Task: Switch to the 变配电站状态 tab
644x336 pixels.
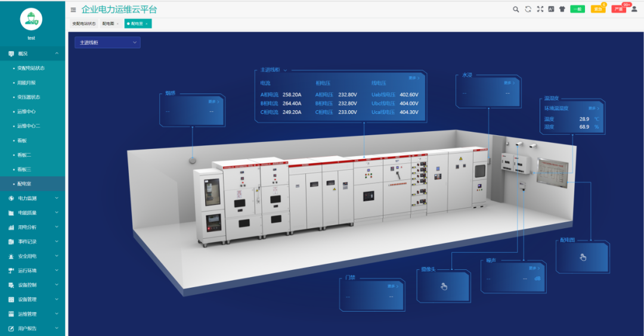Action: click(x=84, y=24)
